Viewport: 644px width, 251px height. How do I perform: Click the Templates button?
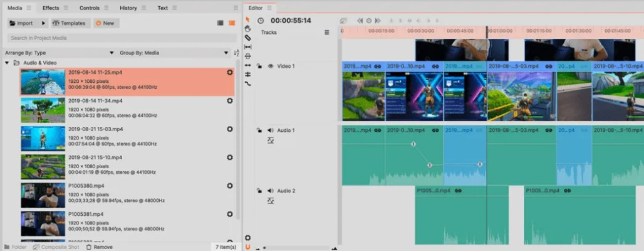pos(70,23)
